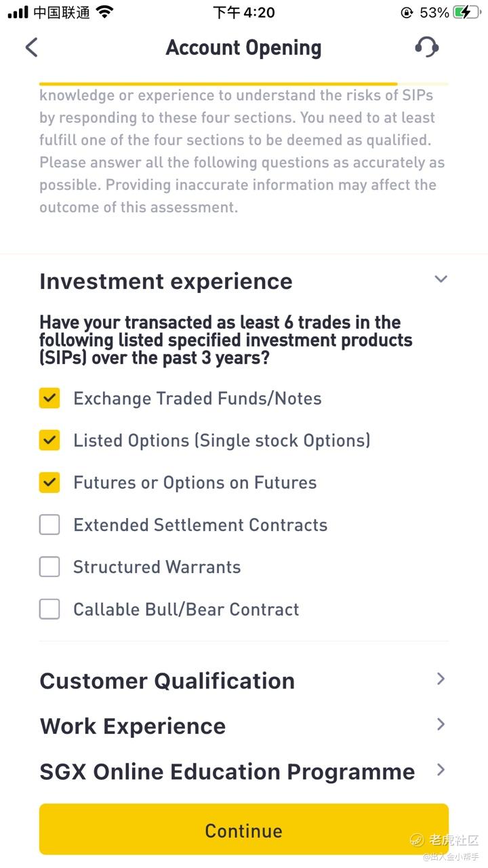Tap the rotation lock status icon
Viewport: 488px width, 868px height.
pos(407,12)
